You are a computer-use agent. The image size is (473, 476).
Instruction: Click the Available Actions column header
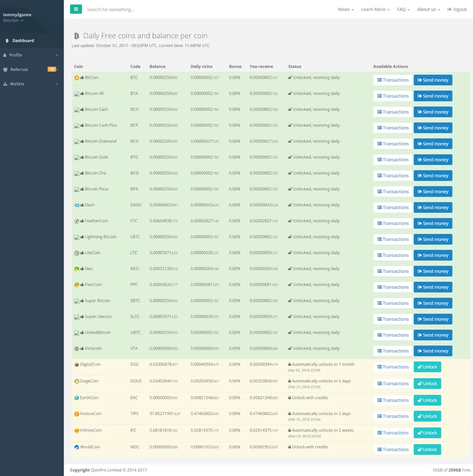pyautogui.click(x=390, y=67)
